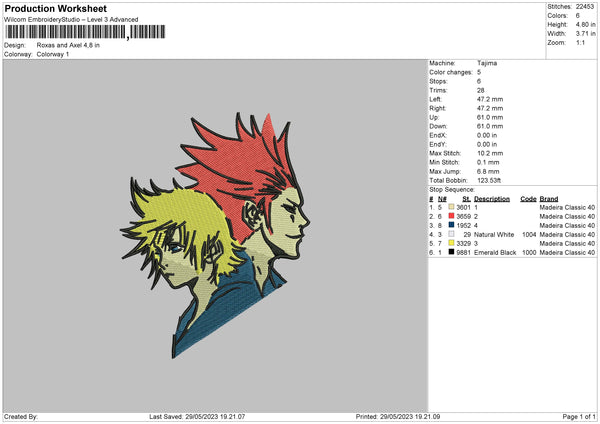Click the 'Emerald Black' description
Image resolution: width=600 pixels, height=424 pixels.
pyautogui.click(x=495, y=253)
